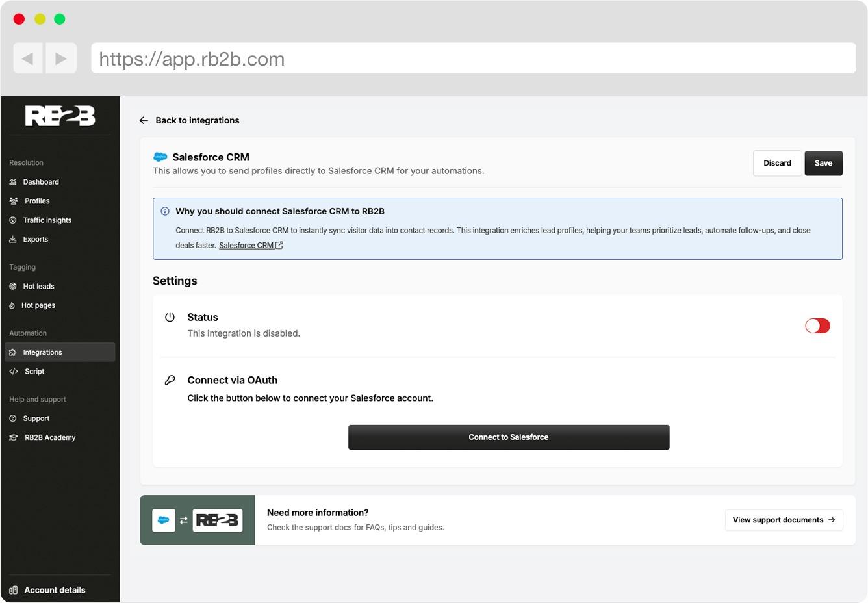
Task: Click View support documents button
Action: (784, 520)
